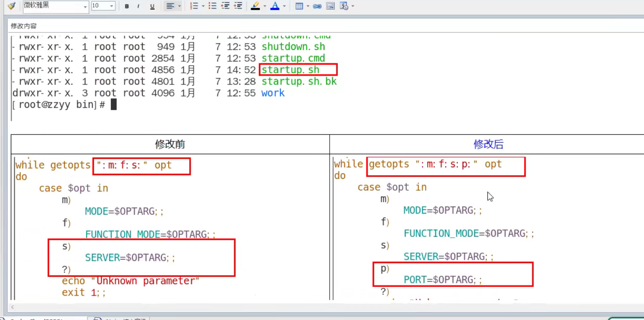Click the insert table icon
Image resolution: width=644 pixels, height=320 pixels.
click(299, 6)
